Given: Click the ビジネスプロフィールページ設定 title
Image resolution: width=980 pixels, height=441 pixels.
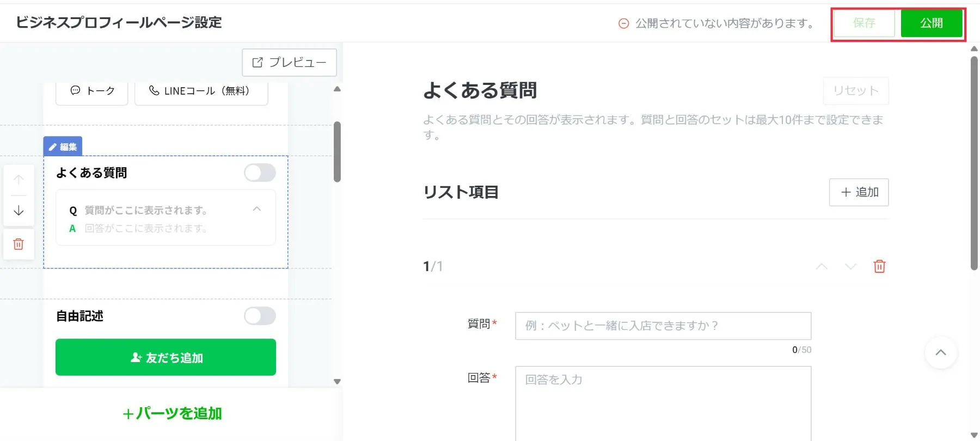Looking at the screenshot, I should tap(119, 22).
